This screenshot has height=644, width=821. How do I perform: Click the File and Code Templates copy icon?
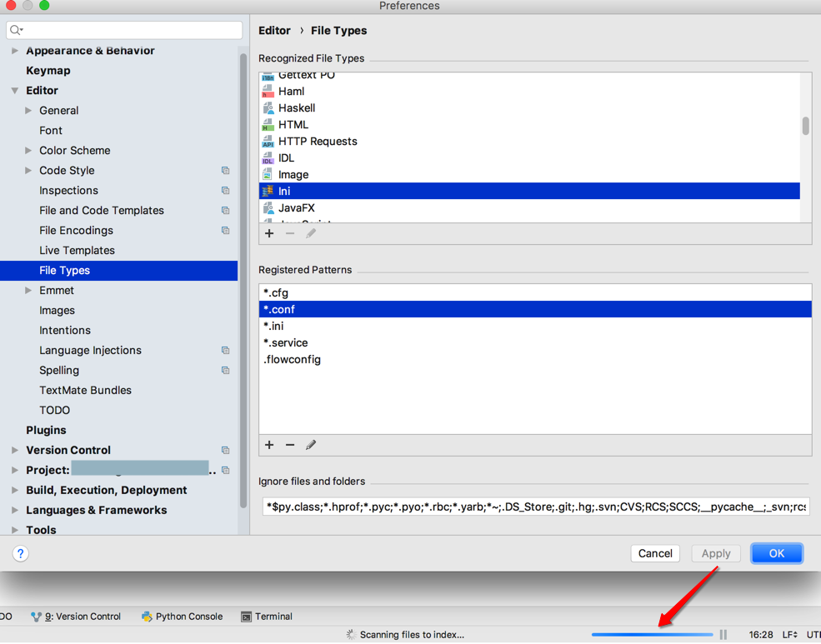click(226, 210)
